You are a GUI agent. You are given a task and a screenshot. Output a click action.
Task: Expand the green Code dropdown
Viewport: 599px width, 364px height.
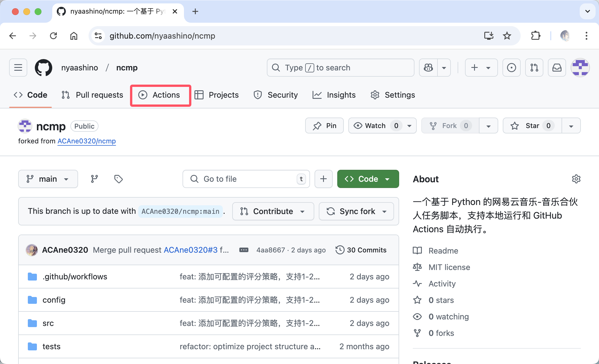click(x=368, y=179)
